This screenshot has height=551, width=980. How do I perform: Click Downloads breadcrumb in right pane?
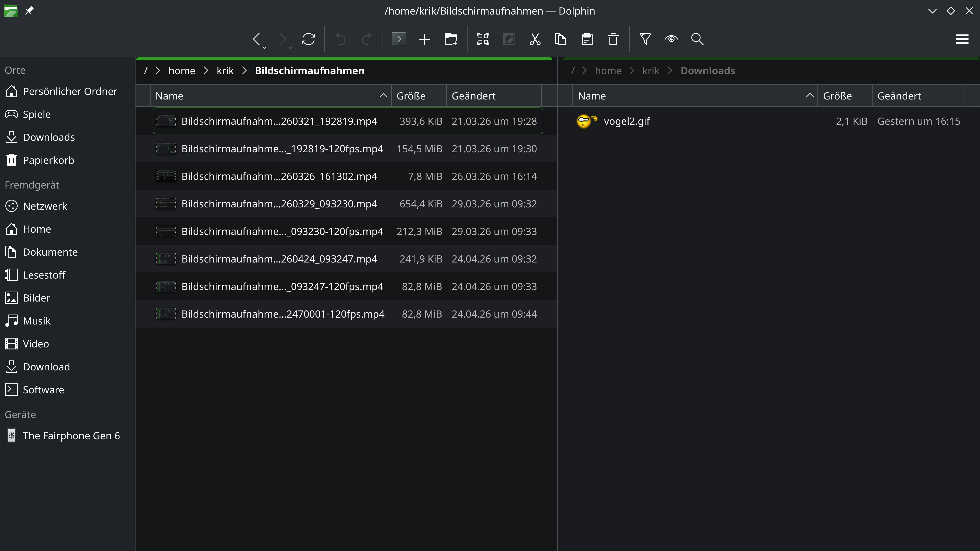[708, 71]
